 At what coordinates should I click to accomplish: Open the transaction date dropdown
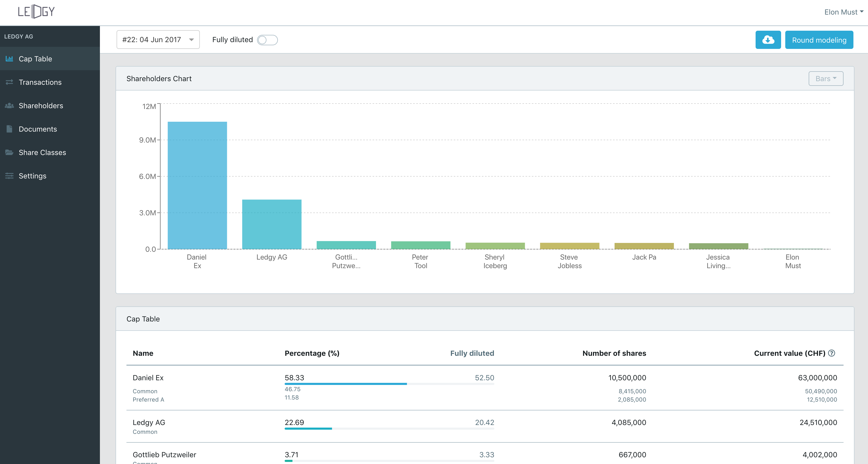[158, 40]
